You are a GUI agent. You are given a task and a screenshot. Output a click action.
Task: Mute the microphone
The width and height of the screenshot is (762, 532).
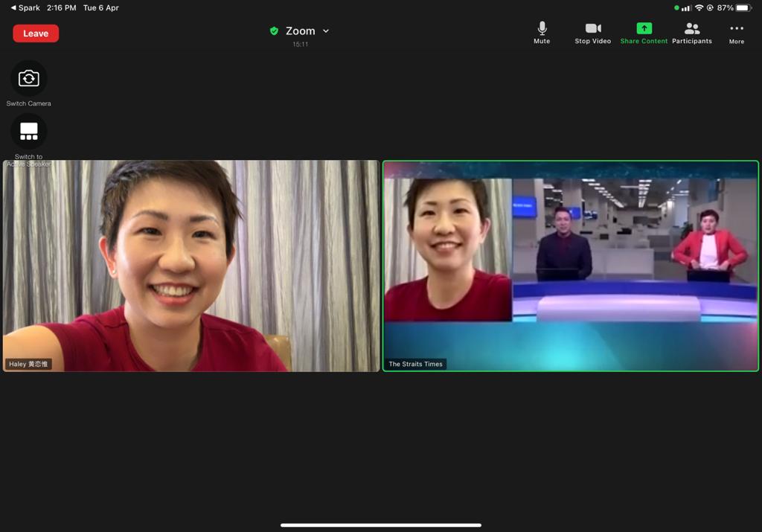point(542,33)
